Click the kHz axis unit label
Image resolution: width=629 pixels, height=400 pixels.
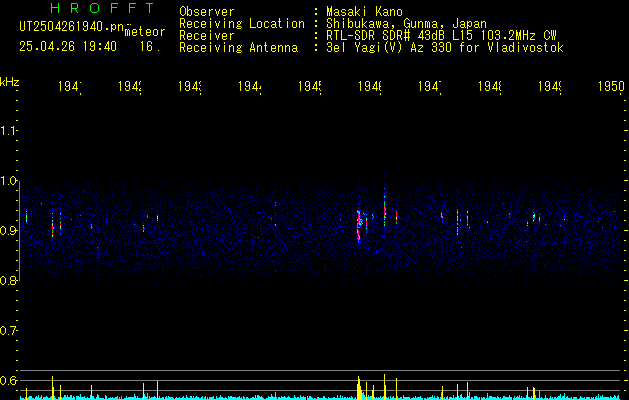[9, 82]
